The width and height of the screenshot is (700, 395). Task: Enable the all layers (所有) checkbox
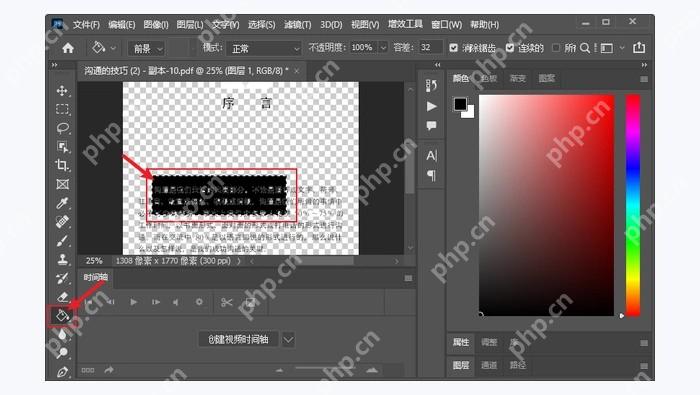pyautogui.click(x=556, y=48)
